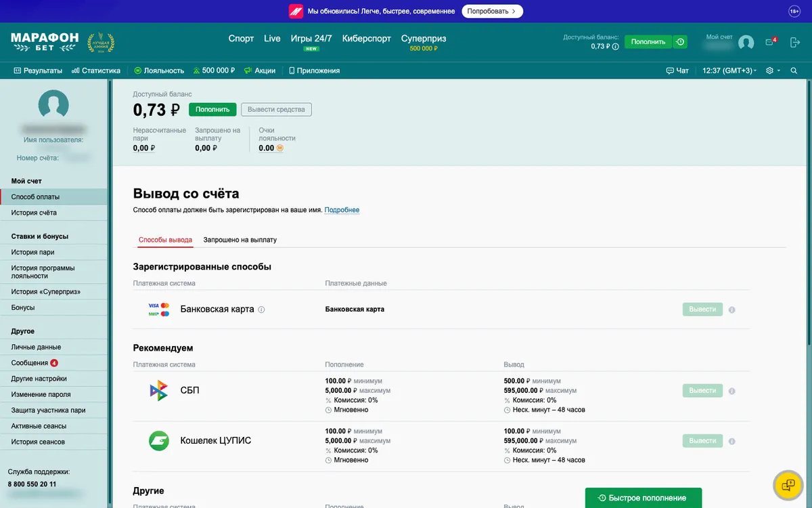Open Результаты in the secondary toolbar
Viewport: 812px width, 508px height.
click(x=38, y=70)
